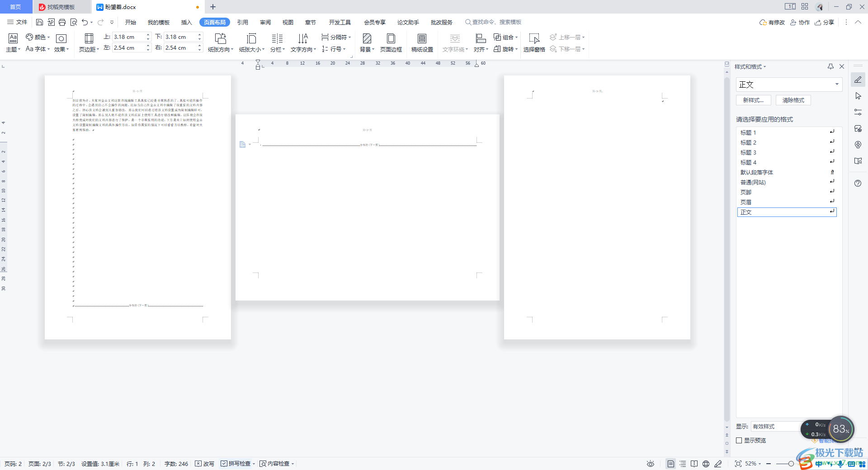Viewport: 868px width, 470px height.
Task: Switch to the References (引用) tab
Action: [x=243, y=22]
